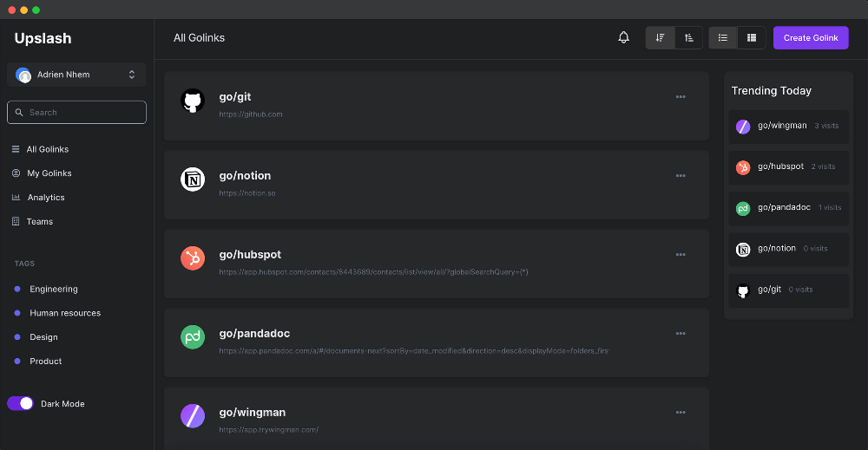Click the All Golinks list icon

coord(16,149)
